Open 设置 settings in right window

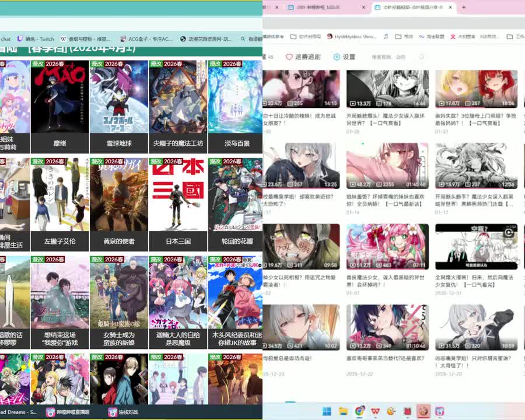344,57
